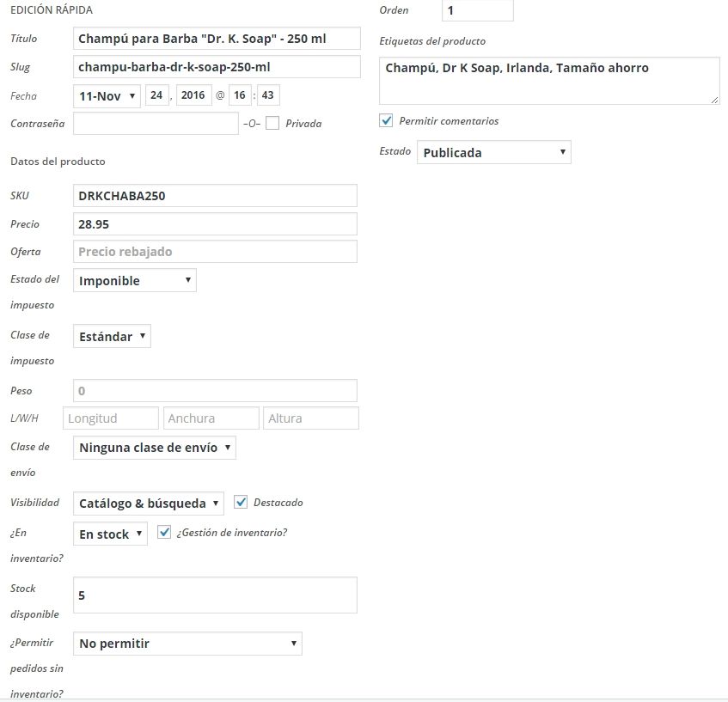Click the year field showing 2016
The width and height of the screenshot is (728, 702).
click(x=194, y=95)
